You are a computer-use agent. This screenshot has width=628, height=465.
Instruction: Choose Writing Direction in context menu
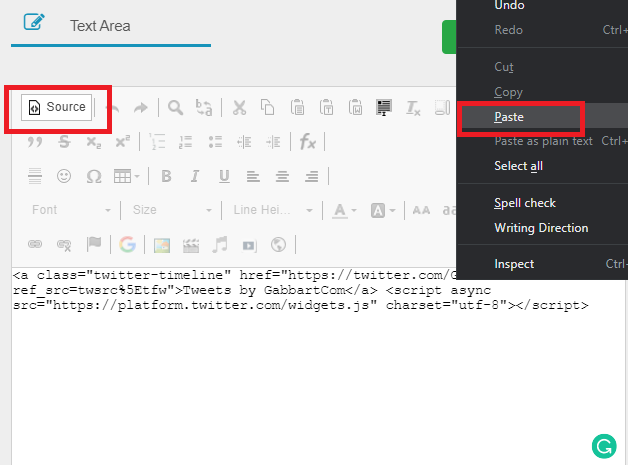(543, 228)
